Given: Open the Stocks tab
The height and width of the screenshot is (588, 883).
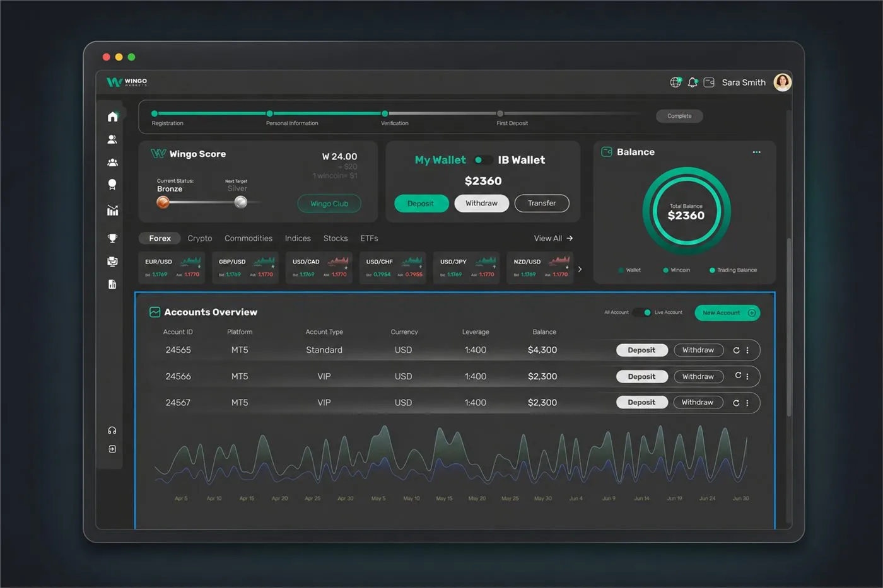Looking at the screenshot, I should 336,238.
